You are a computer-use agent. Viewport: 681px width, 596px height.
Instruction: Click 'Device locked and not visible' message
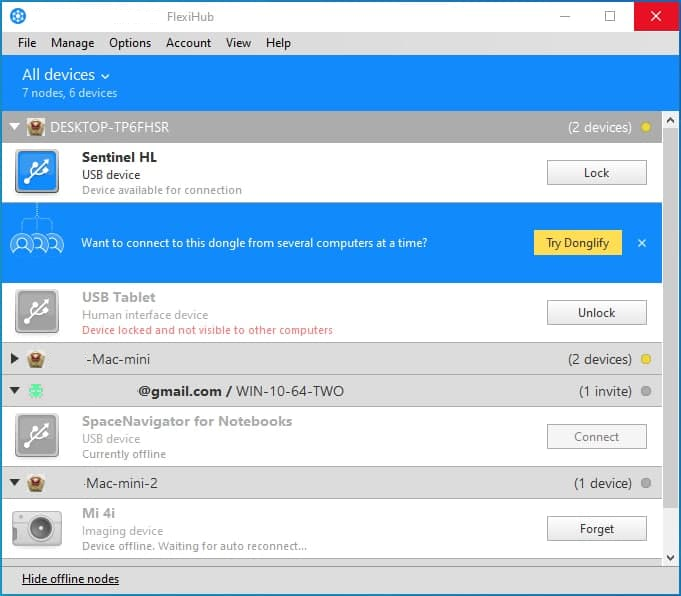pos(207,330)
